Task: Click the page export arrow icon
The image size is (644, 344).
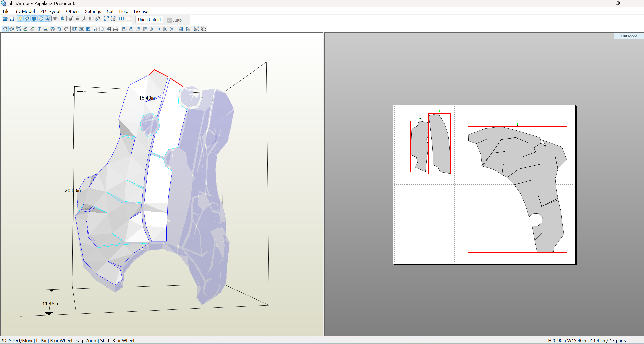Action: 102,29
